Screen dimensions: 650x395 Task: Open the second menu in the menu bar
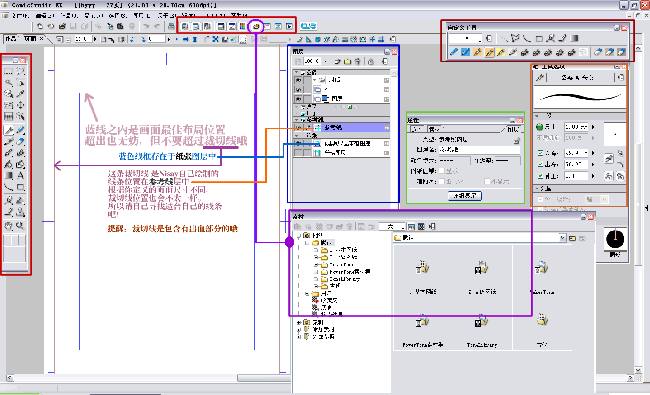point(45,16)
